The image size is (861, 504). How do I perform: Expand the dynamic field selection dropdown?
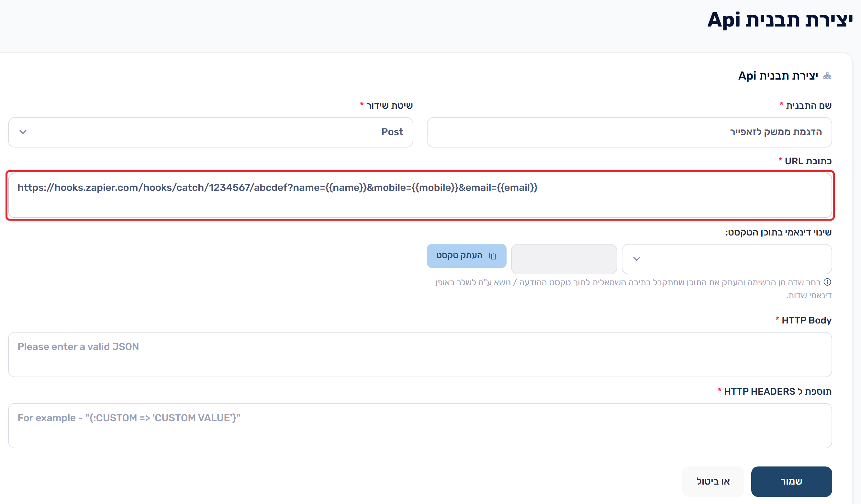[727, 259]
